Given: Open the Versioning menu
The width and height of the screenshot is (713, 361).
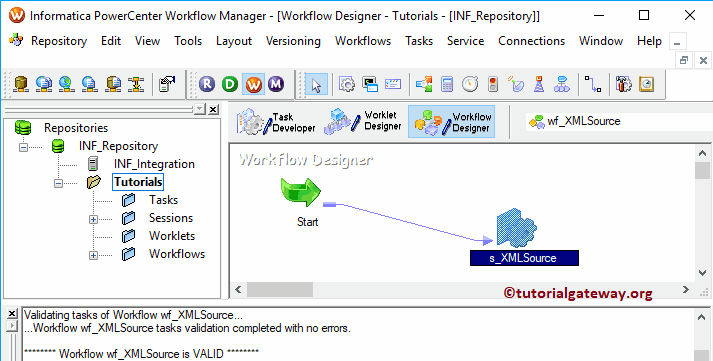Looking at the screenshot, I should pyautogui.click(x=293, y=41).
